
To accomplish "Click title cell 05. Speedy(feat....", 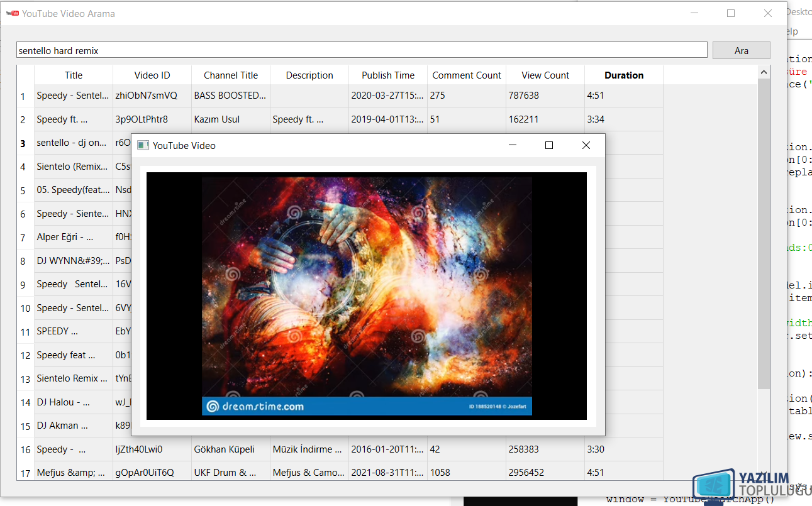I will (x=74, y=190).
